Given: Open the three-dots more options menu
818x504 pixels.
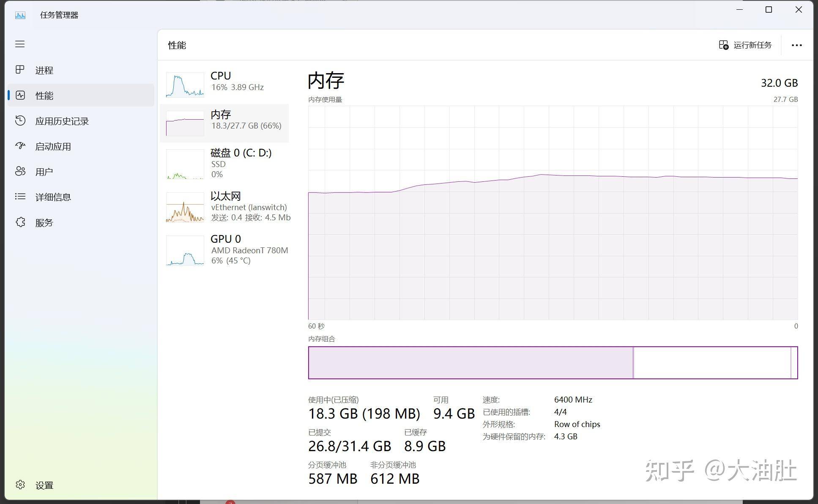Looking at the screenshot, I should pyautogui.click(x=796, y=45).
